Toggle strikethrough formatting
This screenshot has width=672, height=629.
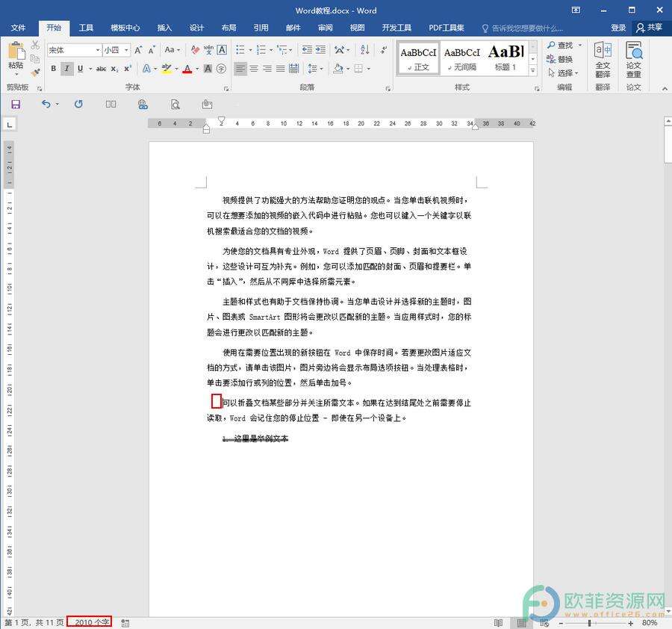[x=102, y=68]
